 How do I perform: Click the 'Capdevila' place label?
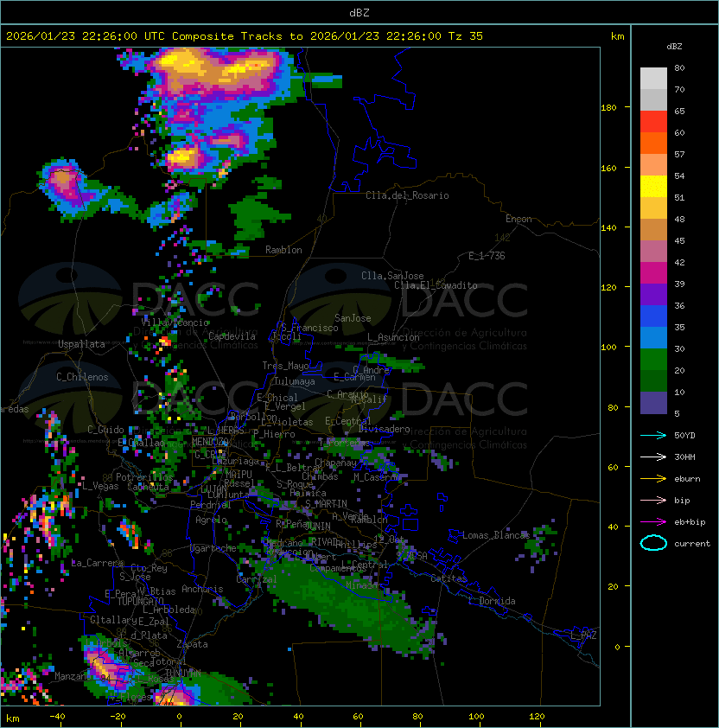pyautogui.click(x=232, y=336)
